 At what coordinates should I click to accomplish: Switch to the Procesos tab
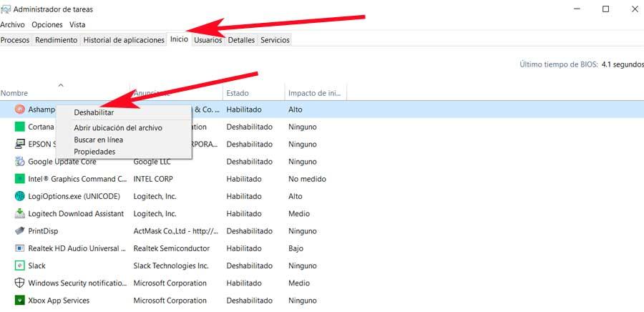click(15, 40)
